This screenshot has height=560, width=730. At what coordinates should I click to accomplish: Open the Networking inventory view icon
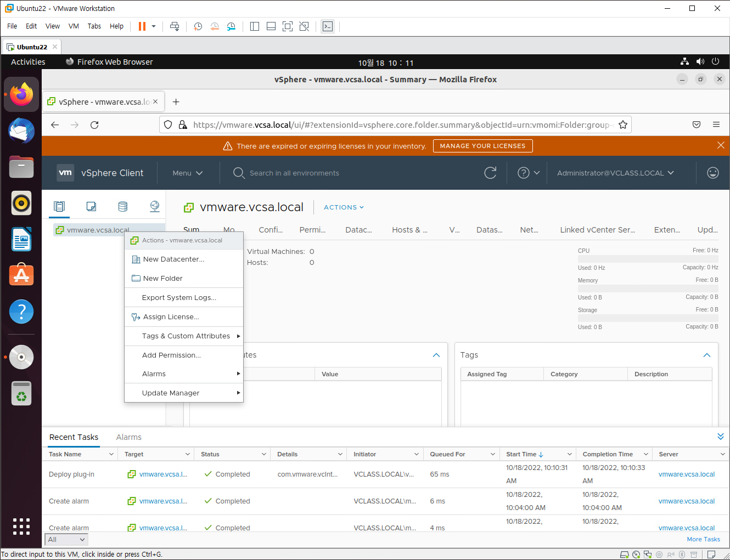coord(155,206)
